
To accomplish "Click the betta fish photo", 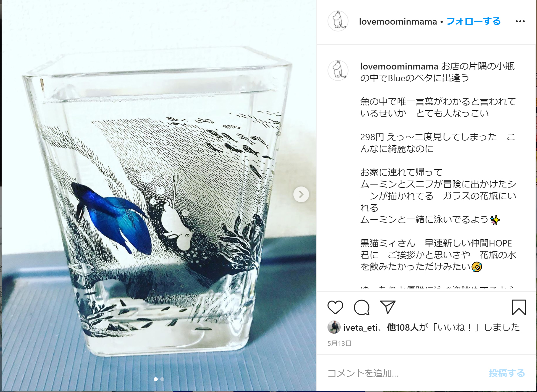I will point(159,196).
